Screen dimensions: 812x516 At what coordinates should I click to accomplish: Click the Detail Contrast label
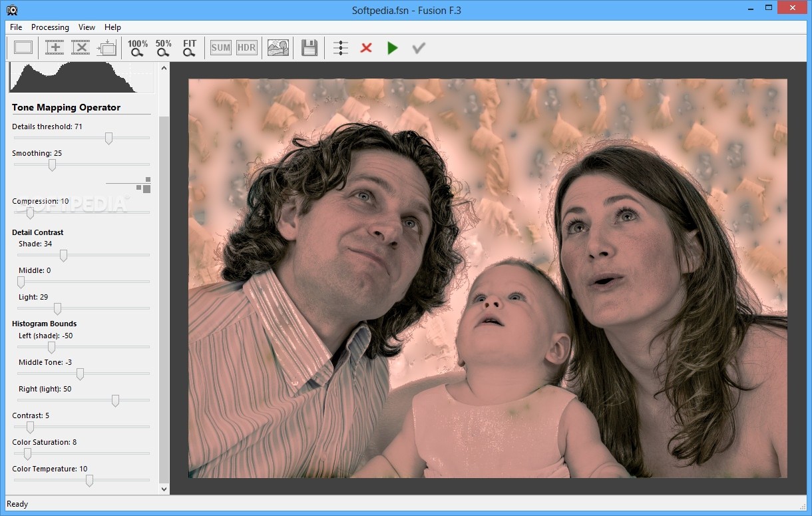pos(38,232)
